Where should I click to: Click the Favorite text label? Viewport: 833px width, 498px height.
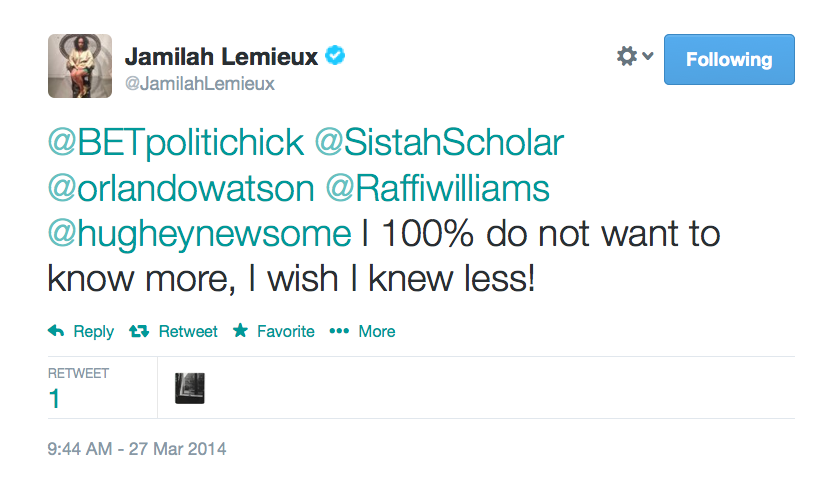[x=285, y=331]
